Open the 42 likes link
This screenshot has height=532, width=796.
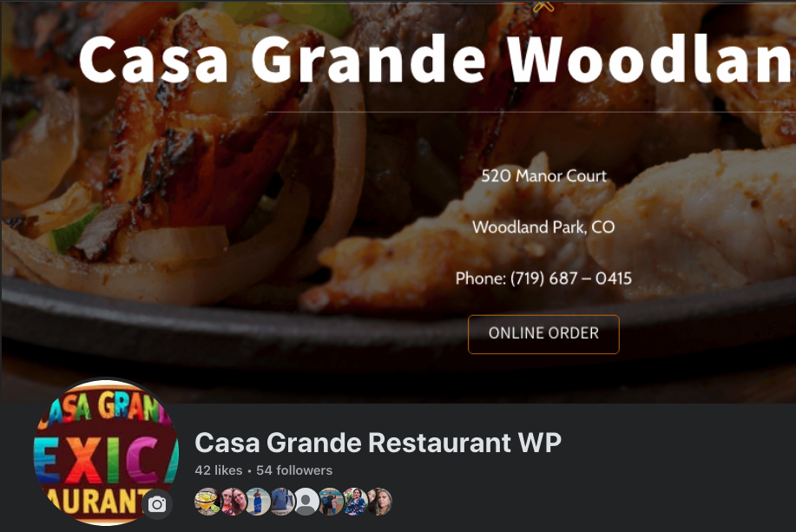point(218,470)
